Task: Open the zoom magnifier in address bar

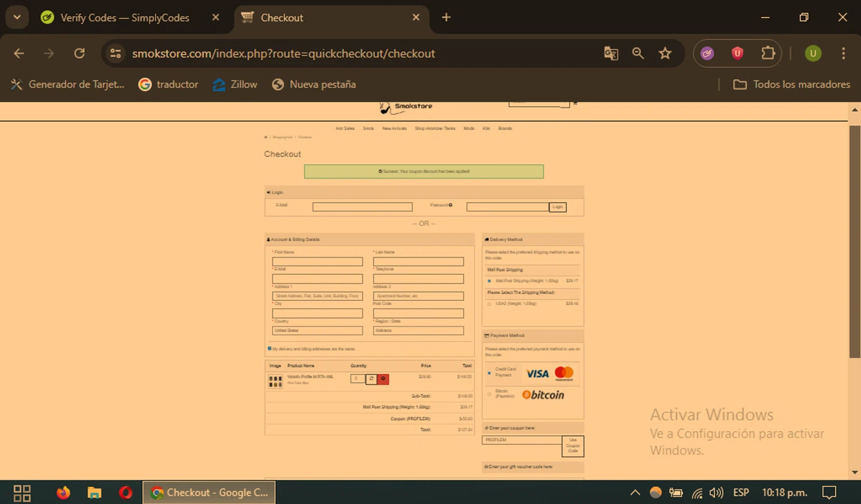Action: click(x=638, y=53)
